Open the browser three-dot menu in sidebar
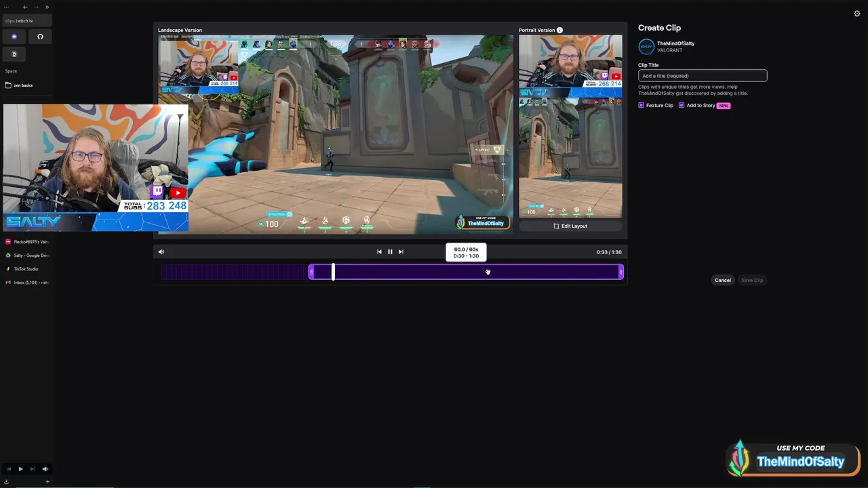The height and width of the screenshot is (488, 868). point(6,7)
